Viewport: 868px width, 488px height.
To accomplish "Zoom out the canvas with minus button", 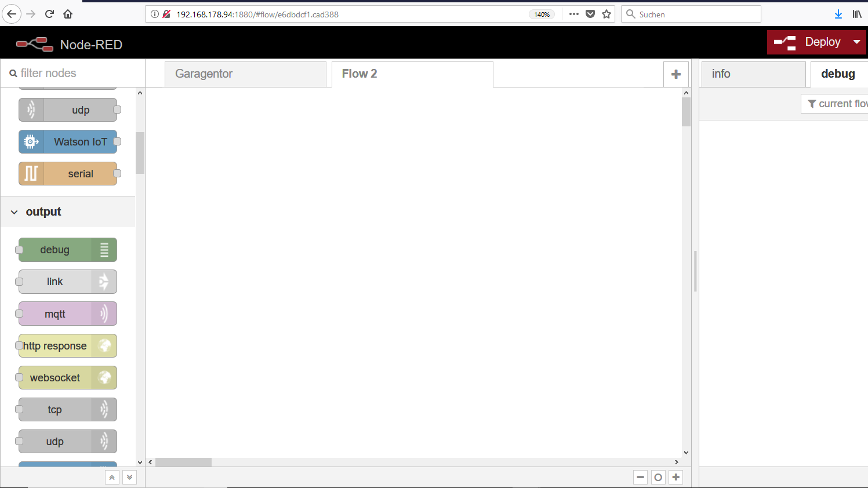I will coord(640,478).
